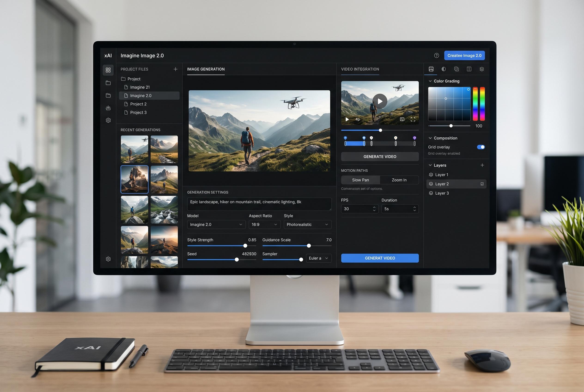This screenshot has height=392, width=584.
Task: Toggle Layer 2 checkbox
Action: [482, 184]
